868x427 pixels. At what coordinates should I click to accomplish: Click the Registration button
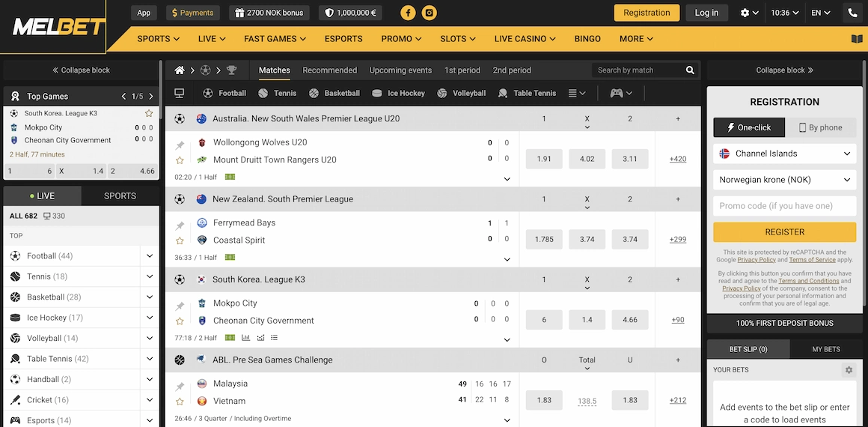[647, 13]
